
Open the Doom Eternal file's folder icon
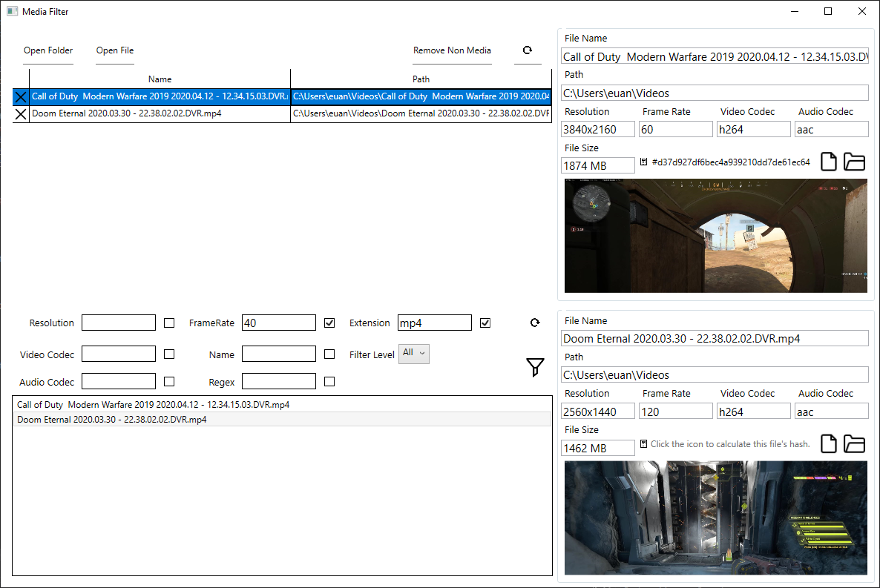pyautogui.click(x=854, y=444)
